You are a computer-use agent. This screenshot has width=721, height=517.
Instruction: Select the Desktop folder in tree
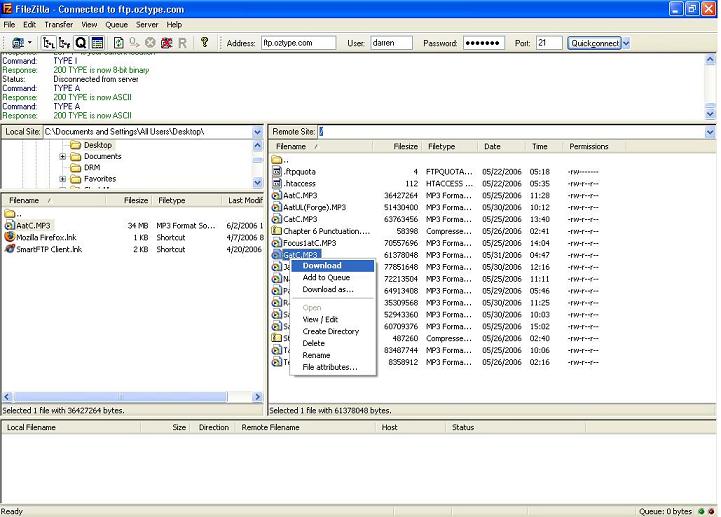pos(97,145)
